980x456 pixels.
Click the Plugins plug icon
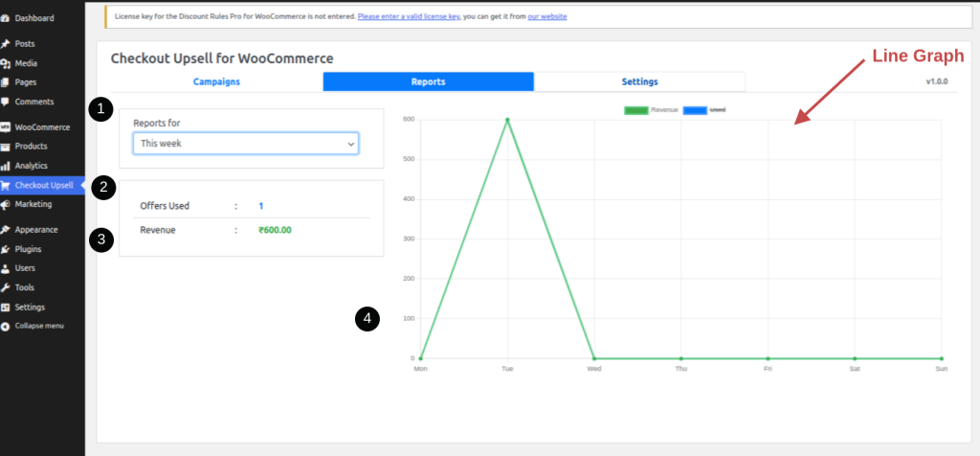click(6, 249)
